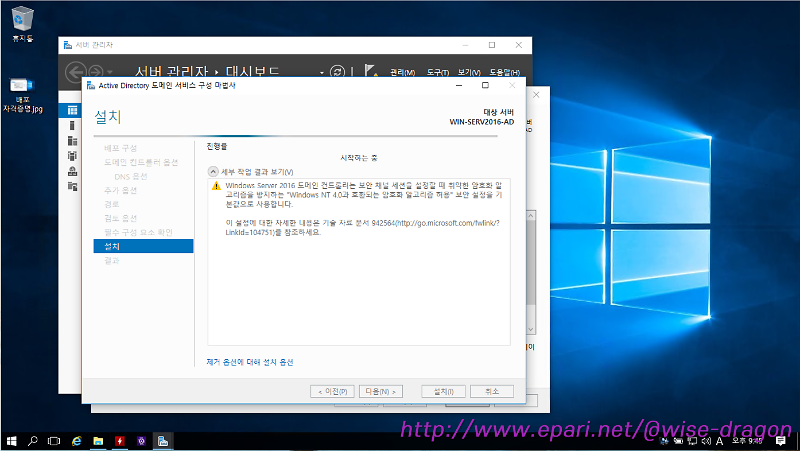Select the 경로 wizard step
Image resolution: width=800 pixels, height=451 pixels.
pyautogui.click(x=112, y=204)
